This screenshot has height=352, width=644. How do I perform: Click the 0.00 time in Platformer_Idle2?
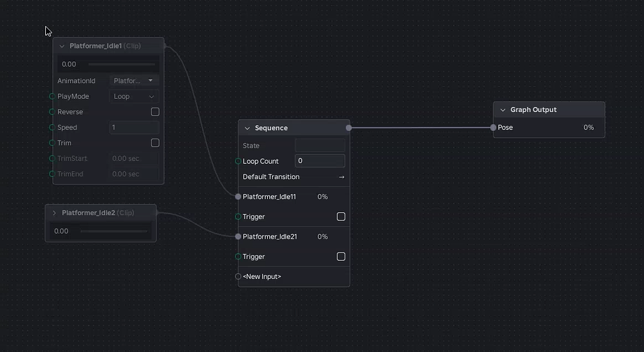61,231
